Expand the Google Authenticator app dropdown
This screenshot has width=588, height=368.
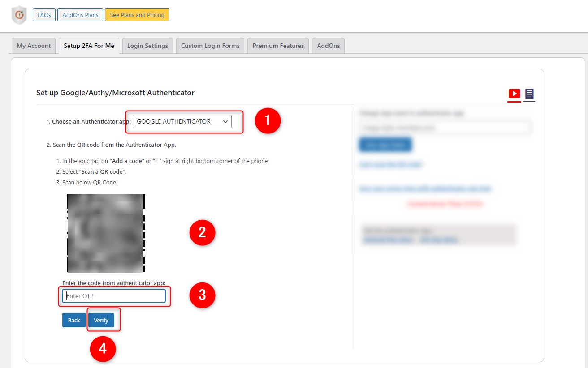coord(182,121)
